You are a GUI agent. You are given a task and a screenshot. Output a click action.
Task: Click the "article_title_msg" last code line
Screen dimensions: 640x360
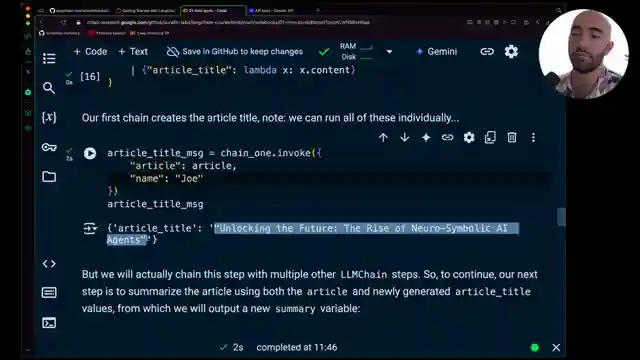[155, 204]
